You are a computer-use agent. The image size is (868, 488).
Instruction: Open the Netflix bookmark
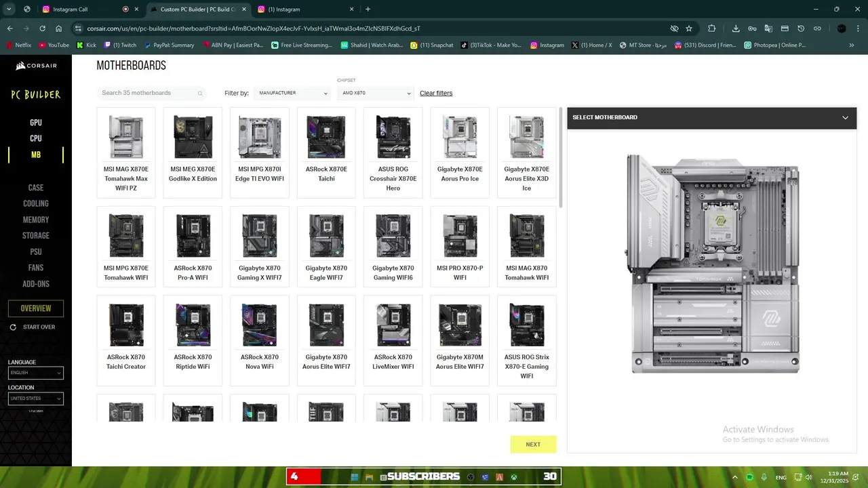tap(19, 45)
